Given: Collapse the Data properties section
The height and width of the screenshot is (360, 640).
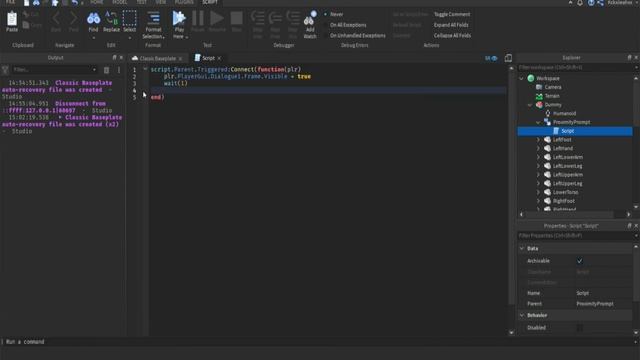Looking at the screenshot, I should click(x=522, y=248).
